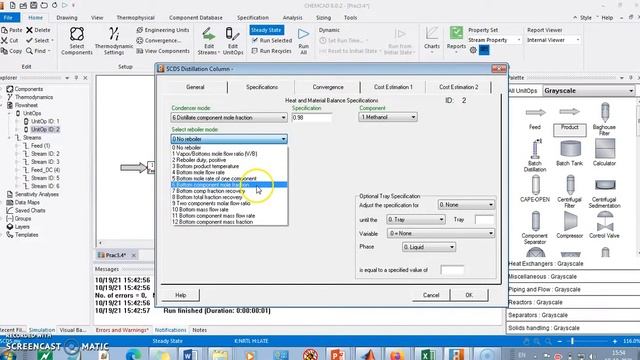Image resolution: width=640 pixels, height=360 pixels.
Task: Choose Bottom component mole fraction option
Action: [229, 185]
